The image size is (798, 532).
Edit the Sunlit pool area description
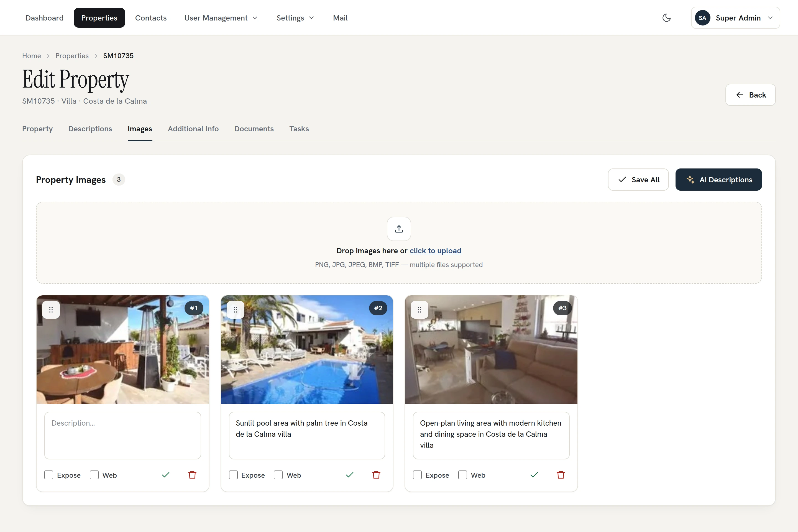point(307,436)
